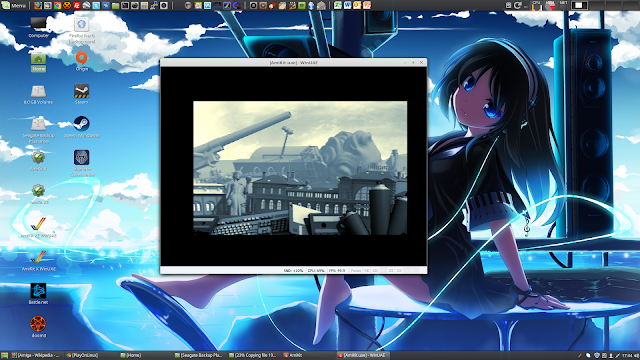This screenshot has height=360, width=640.
Task: Open the Menu button in top panel
Action: click(14, 5)
